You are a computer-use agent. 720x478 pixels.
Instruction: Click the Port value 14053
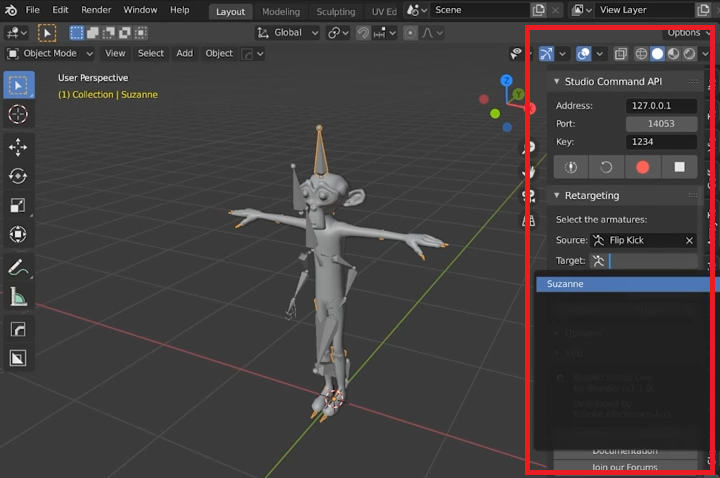(x=661, y=124)
